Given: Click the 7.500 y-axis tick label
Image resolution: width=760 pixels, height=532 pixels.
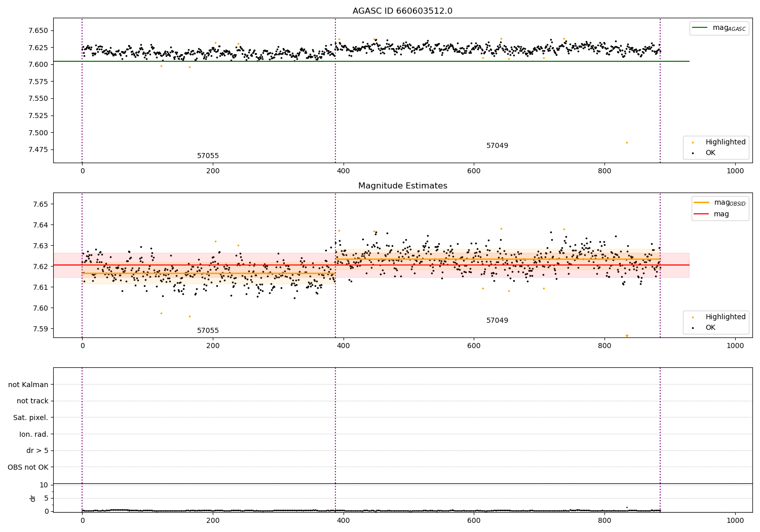Looking at the screenshot, I should click(38, 133).
